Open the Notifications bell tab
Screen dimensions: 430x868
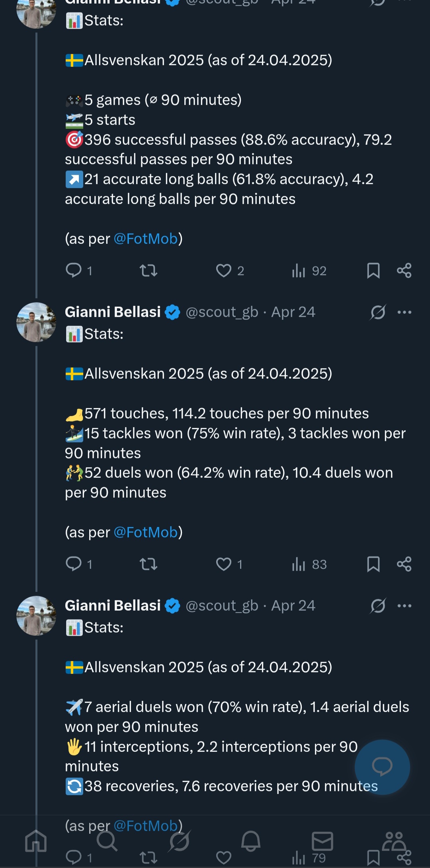coord(251,841)
